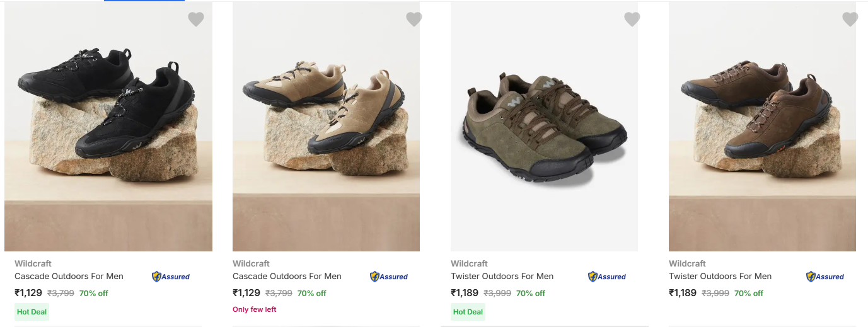The width and height of the screenshot is (868, 327).
Task: Open Cascade Outdoors title marked Only few left
Action: click(287, 276)
